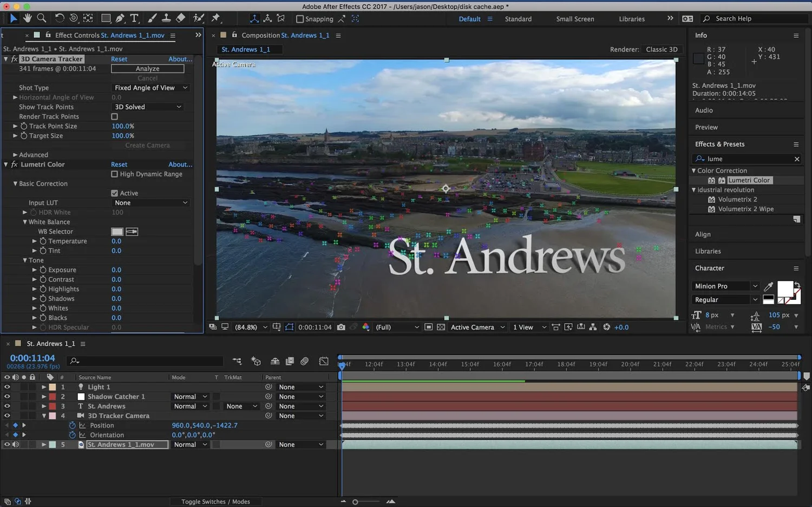Reset the Lumetri Color effect
Viewport: 812px width, 507px height.
119,164
